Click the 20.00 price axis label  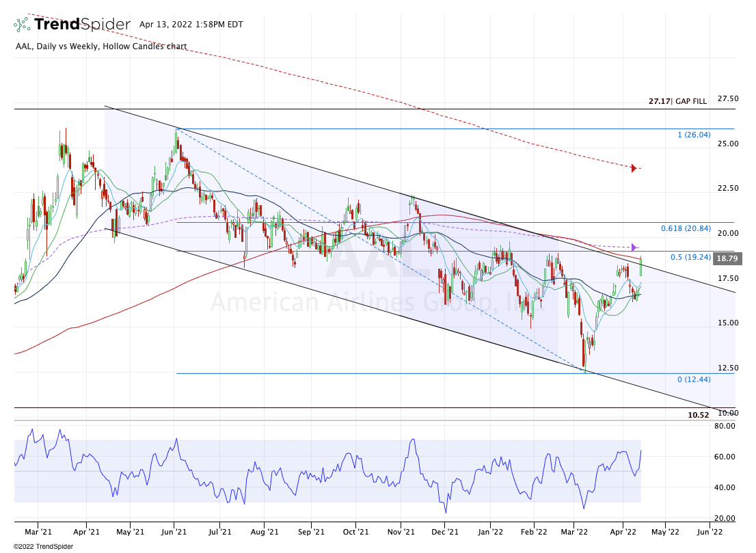(728, 233)
